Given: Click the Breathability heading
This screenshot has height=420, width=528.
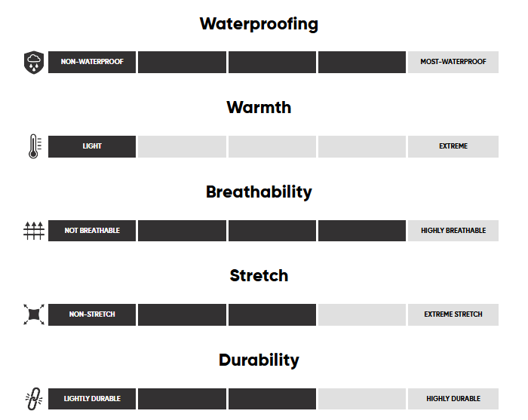Looking at the screenshot, I should (259, 192).
